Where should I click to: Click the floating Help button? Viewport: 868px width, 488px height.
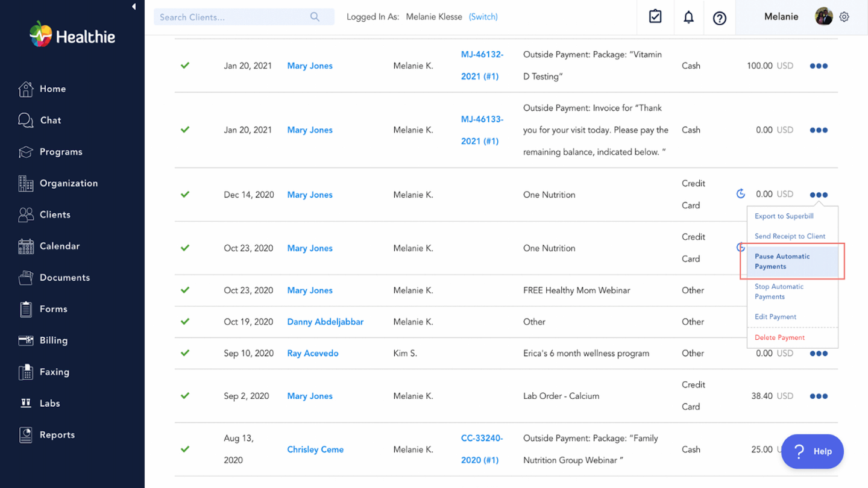(x=812, y=451)
